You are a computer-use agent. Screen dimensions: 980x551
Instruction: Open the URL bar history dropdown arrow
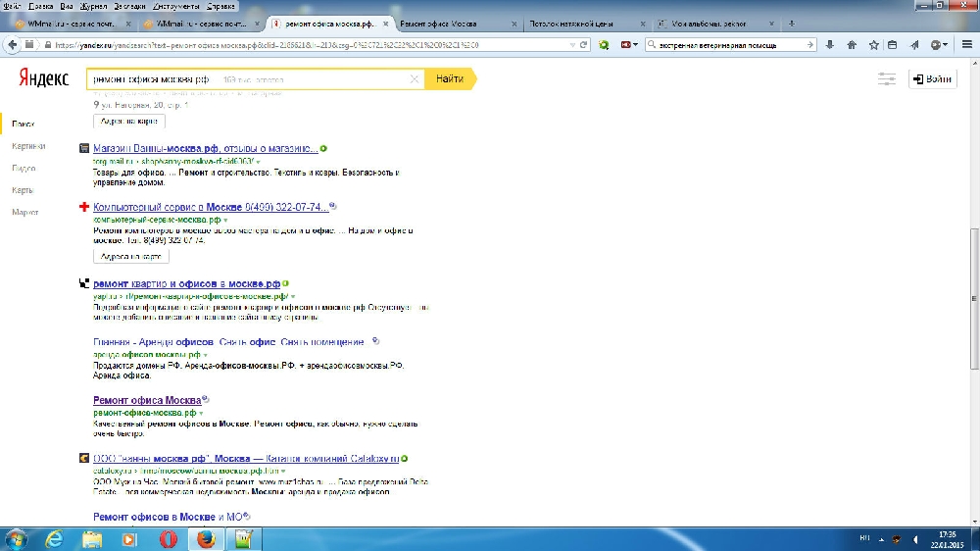click(572, 45)
